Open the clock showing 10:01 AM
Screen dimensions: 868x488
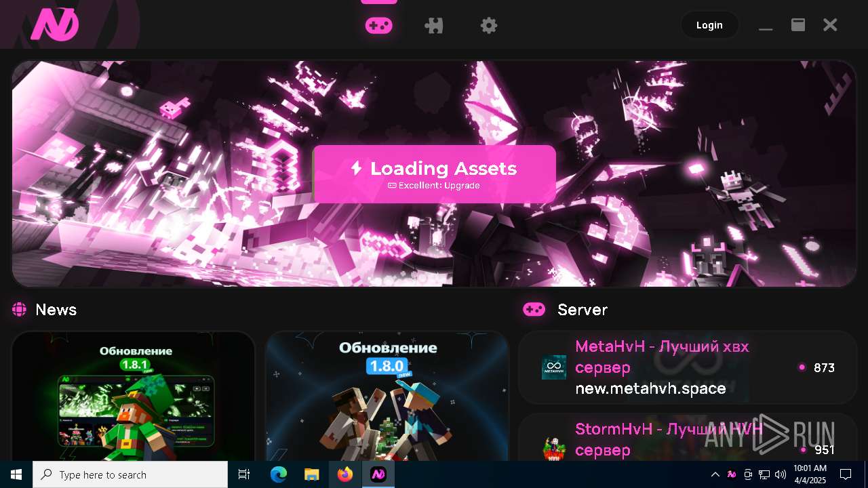pyautogui.click(x=810, y=474)
